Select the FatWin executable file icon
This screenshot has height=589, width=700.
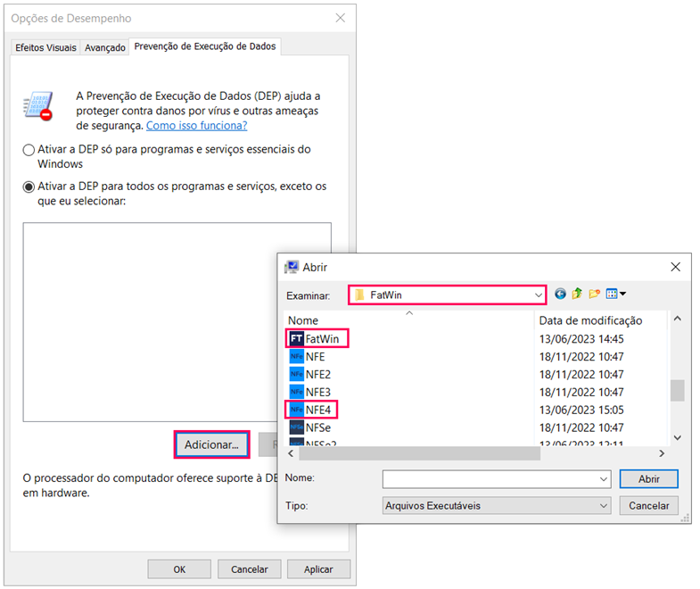[x=297, y=339]
